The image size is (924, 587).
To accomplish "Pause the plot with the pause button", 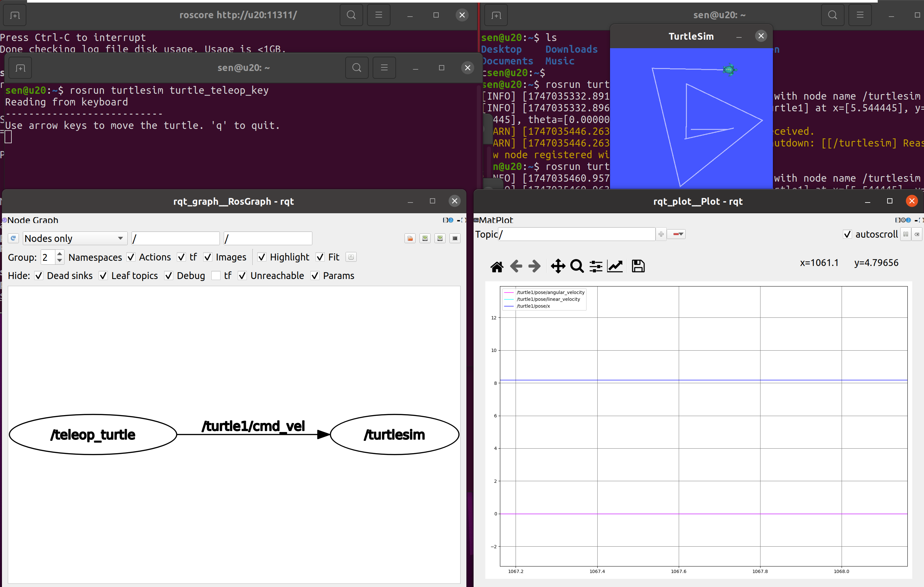I will pos(905,234).
